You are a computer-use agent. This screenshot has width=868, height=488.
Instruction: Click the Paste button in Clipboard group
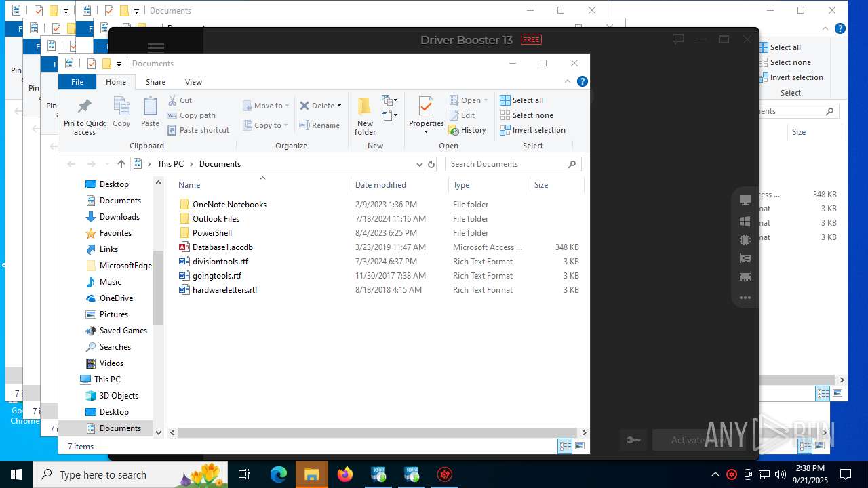pyautogui.click(x=150, y=113)
